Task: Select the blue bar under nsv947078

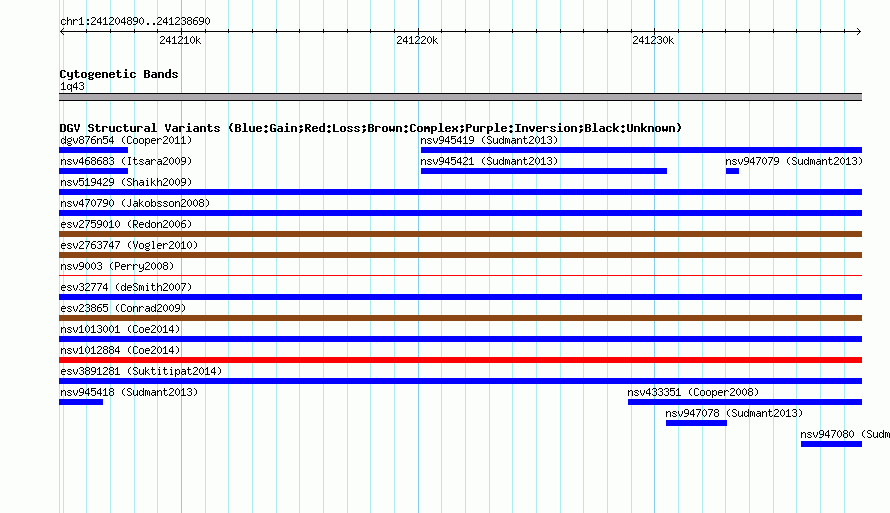Action: click(x=696, y=423)
